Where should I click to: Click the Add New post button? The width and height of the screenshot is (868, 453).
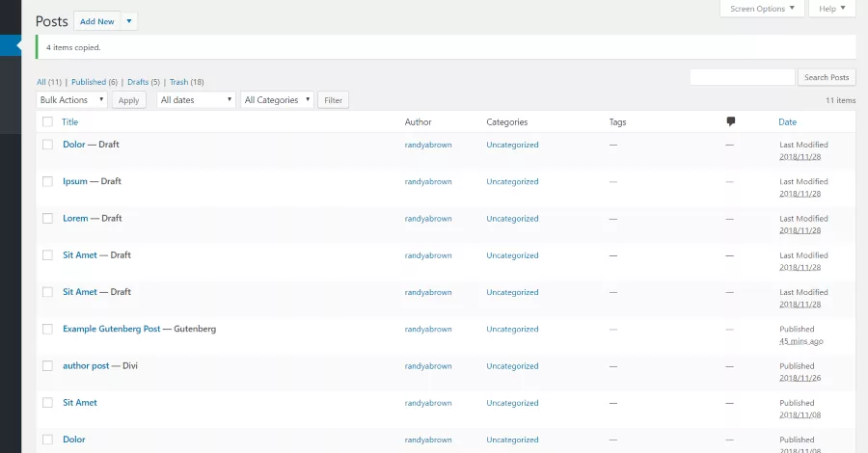[x=96, y=21]
